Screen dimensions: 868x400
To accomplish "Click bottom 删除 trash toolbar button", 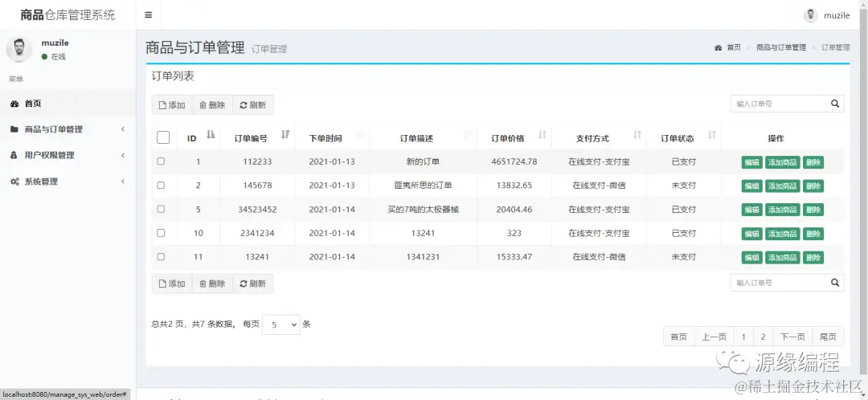I will pyautogui.click(x=212, y=284).
